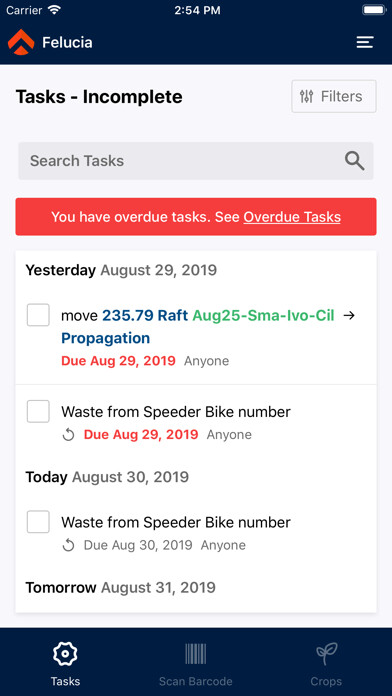Click the recurring icon beside Due Aug 29
The width and height of the screenshot is (392, 696).
pos(68,435)
